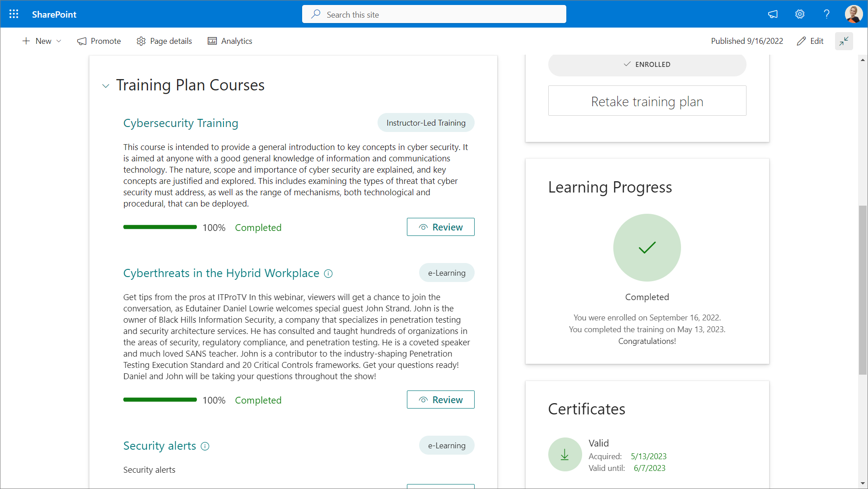
Task: Click Edit to modify the page
Action: pyautogui.click(x=810, y=41)
